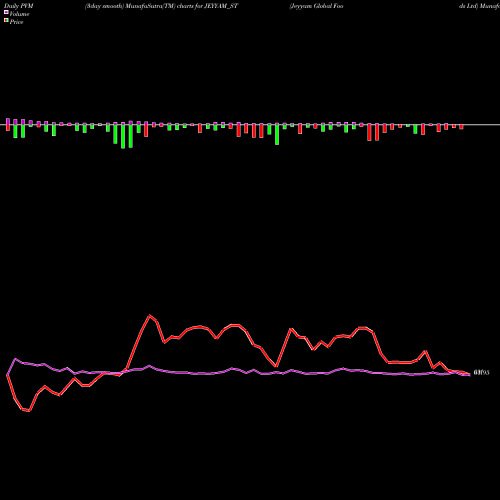Image resolution: width=500 pixels, height=500 pixels.
Task: Click the price value label beside line end
Action: pyautogui.click(x=482, y=373)
